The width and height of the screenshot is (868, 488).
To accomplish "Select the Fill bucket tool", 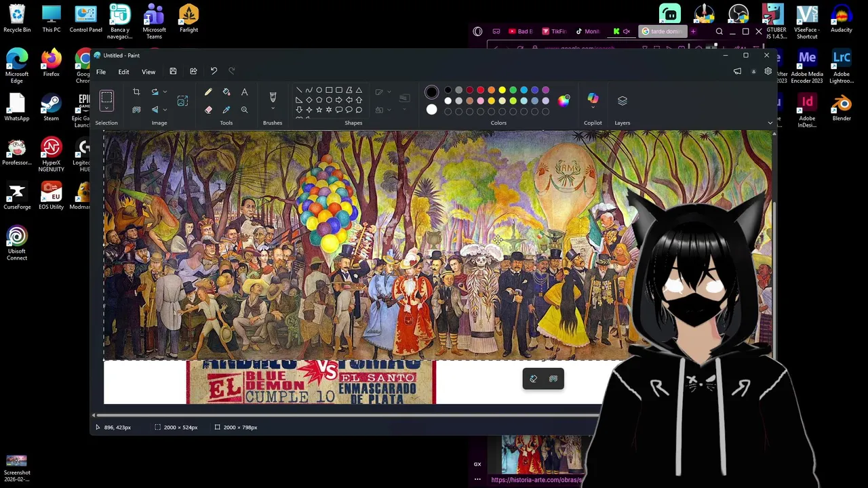I will [x=226, y=92].
